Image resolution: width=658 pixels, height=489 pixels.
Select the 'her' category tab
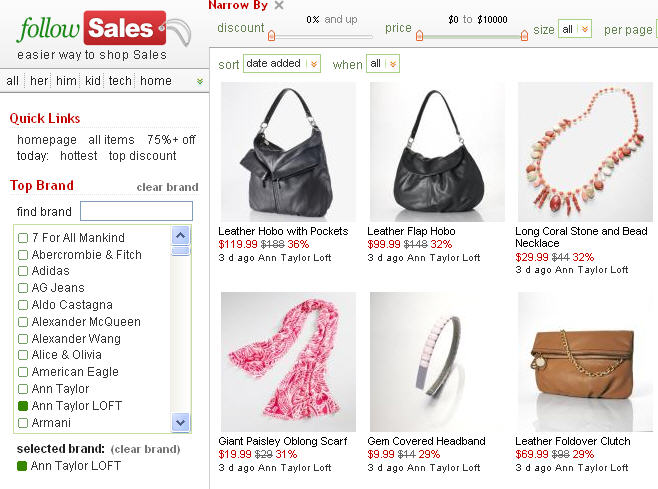(39, 81)
